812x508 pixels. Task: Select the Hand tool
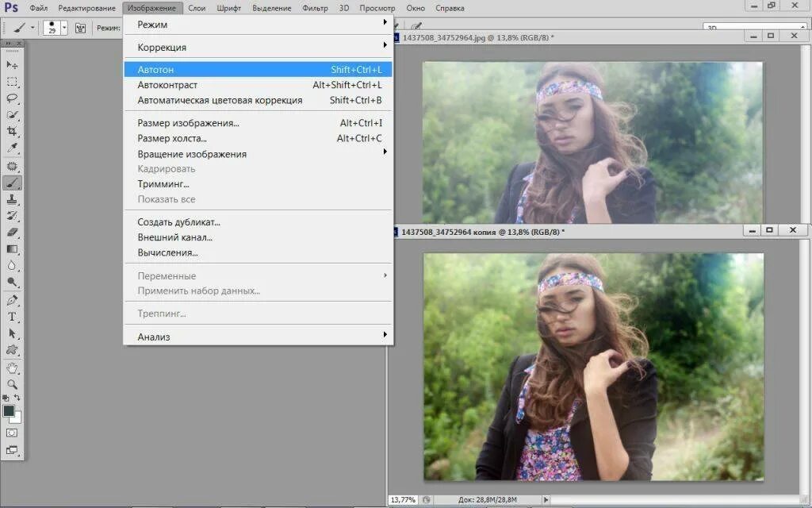pyautogui.click(x=12, y=368)
